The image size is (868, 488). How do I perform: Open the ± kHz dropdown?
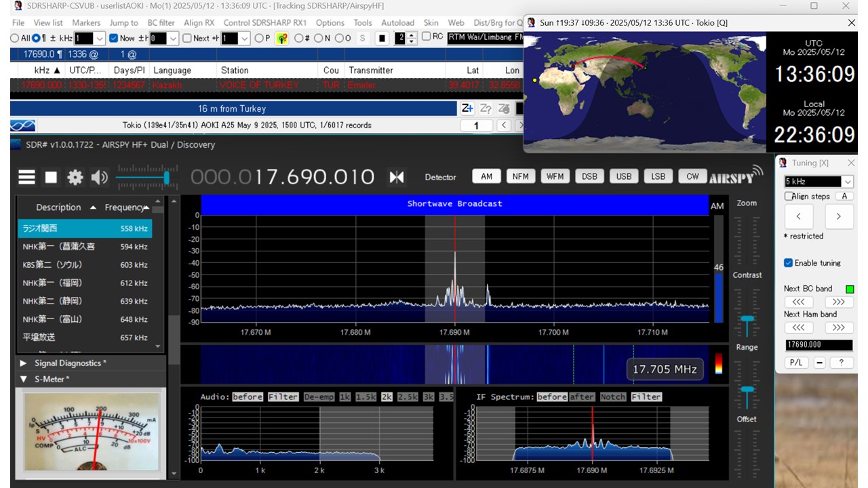(x=100, y=39)
